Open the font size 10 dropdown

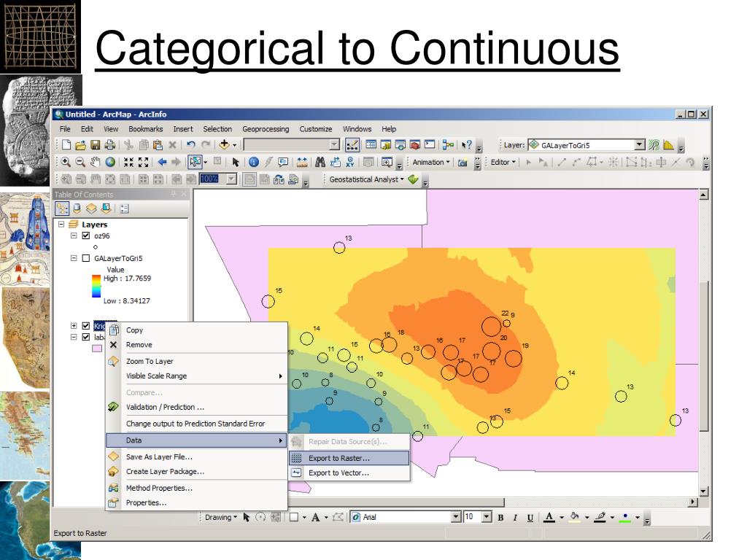tap(487, 517)
